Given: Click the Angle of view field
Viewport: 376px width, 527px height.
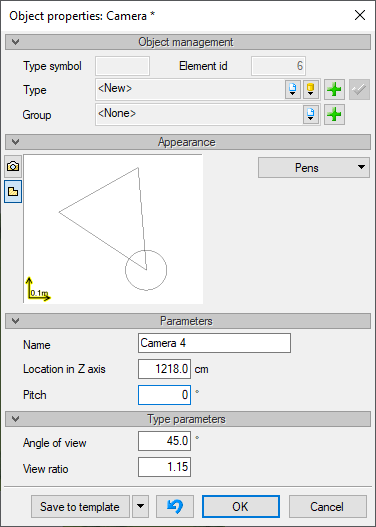Looking at the screenshot, I should 164,441.
